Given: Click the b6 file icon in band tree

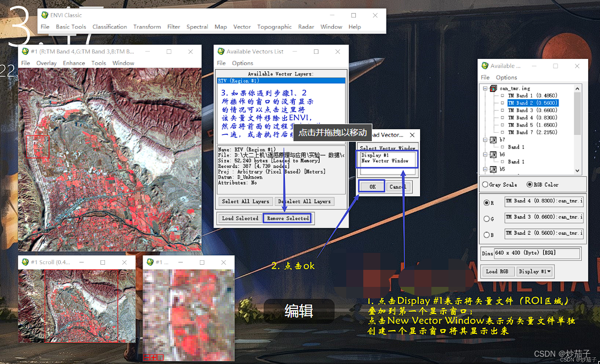Looking at the screenshot, I should point(494,154).
